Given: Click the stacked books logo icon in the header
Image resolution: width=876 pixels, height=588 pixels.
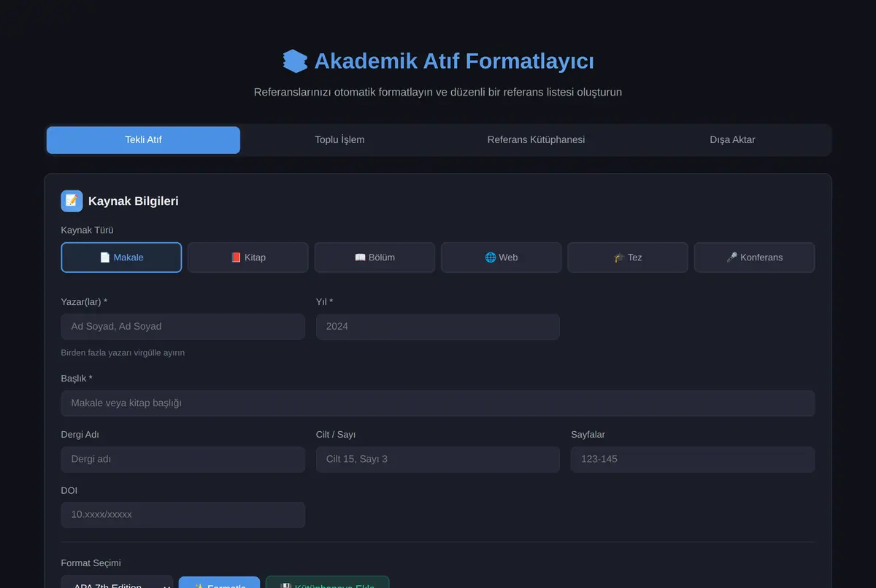Looking at the screenshot, I should click(x=295, y=61).
